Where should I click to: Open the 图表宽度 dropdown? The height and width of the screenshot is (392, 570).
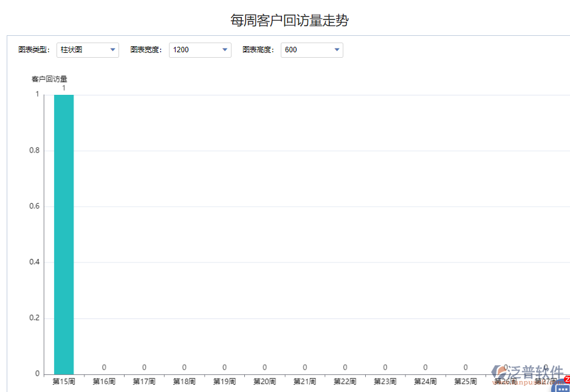pos(224,50)
